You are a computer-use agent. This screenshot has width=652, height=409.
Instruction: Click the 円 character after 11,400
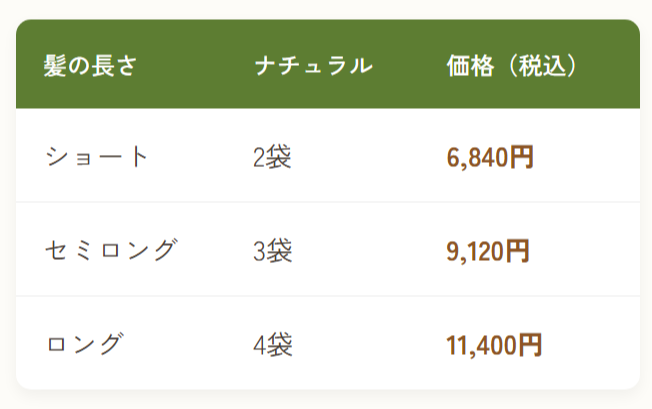coord(530,345)
